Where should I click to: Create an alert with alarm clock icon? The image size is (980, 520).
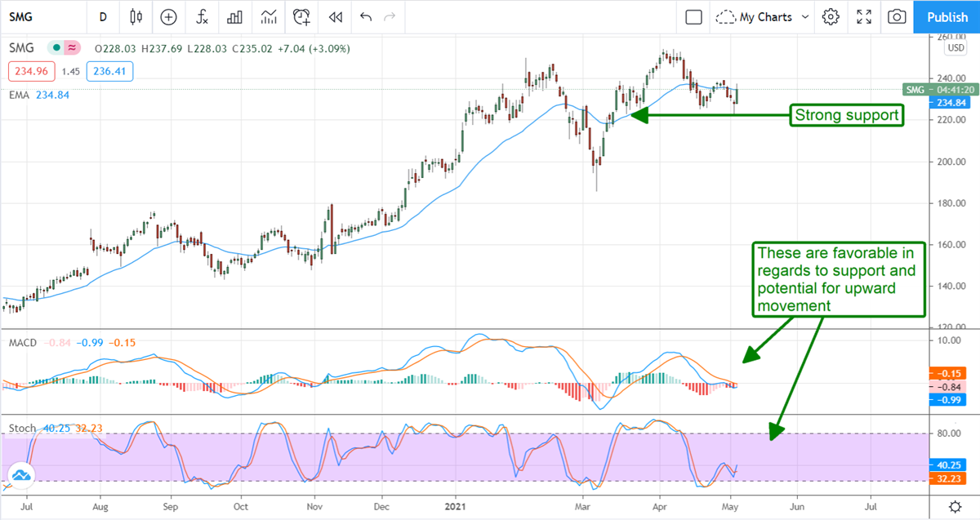302,16
